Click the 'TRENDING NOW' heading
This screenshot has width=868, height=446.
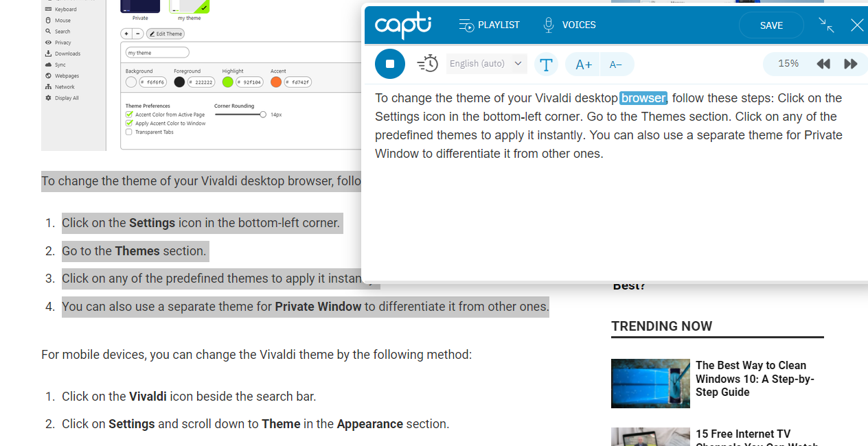tap(662, 326)
